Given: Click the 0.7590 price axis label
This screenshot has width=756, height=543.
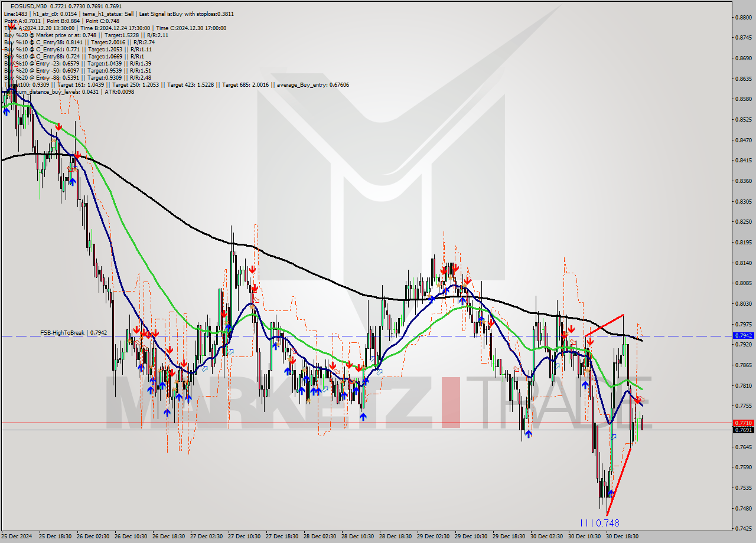Looking at the screenshot, I should [x=744, y=467].
